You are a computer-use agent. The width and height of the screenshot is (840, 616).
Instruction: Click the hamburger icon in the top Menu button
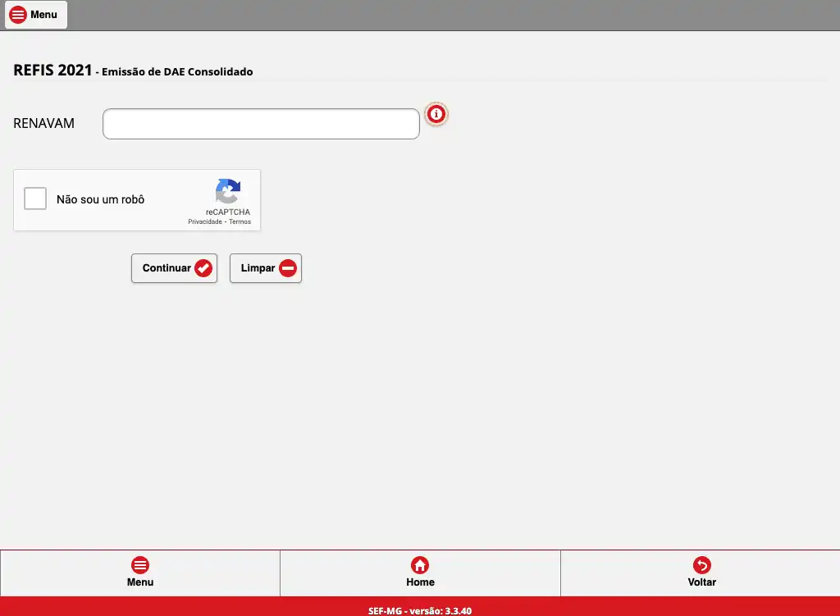coord(18,15)
